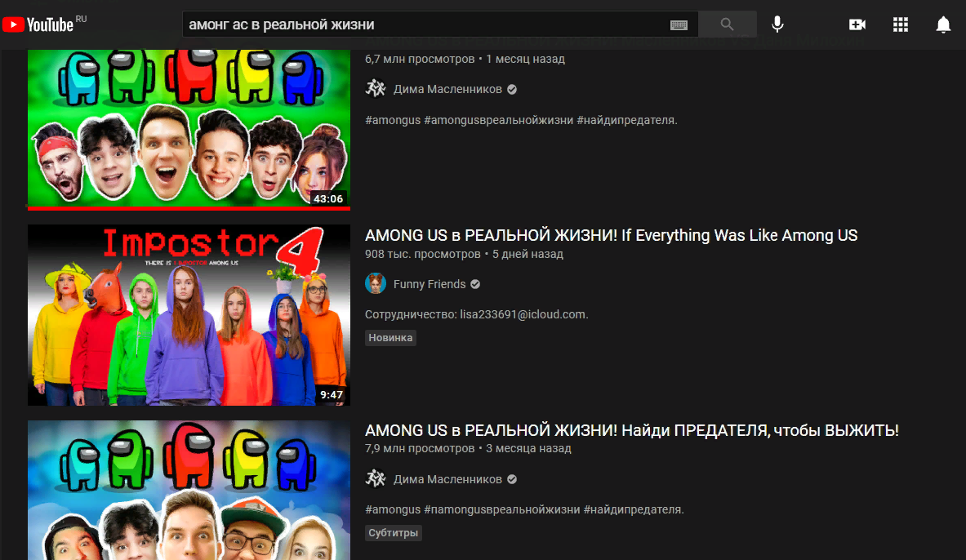
Task: Click the hashtags '#amongus #amongusвреальнойжизни #найдипредателя'
Action: point(521,120)
